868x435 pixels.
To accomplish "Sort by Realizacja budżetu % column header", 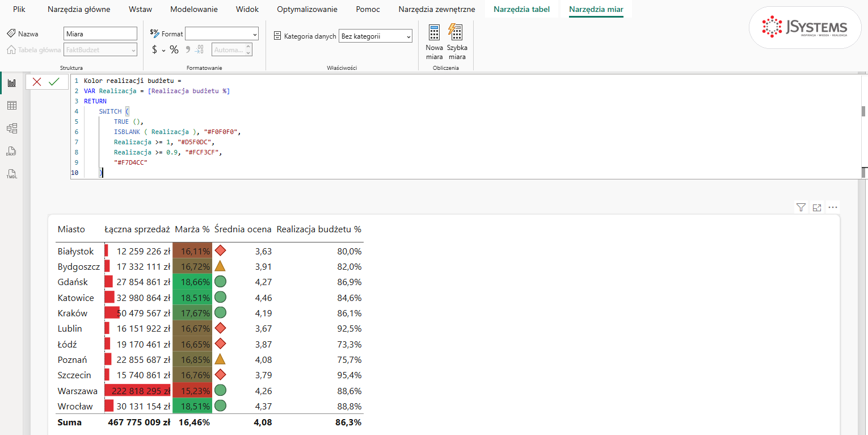I will pos(319,229).
